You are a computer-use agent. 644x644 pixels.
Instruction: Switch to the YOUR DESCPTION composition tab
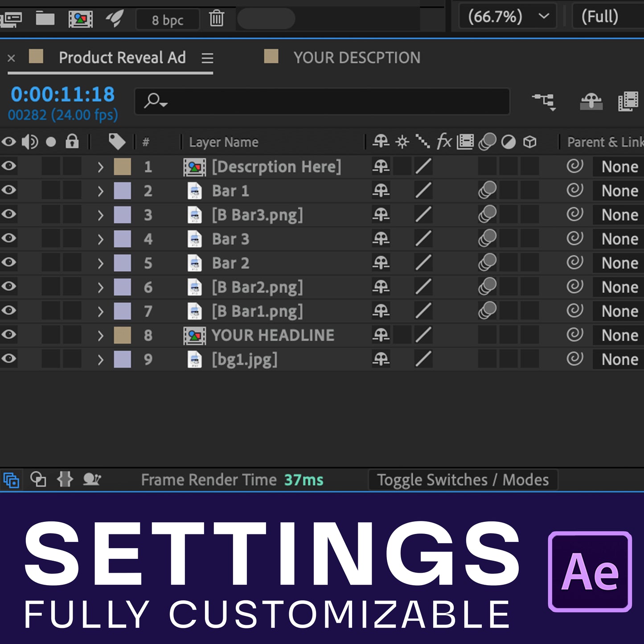tap(356, 58)
